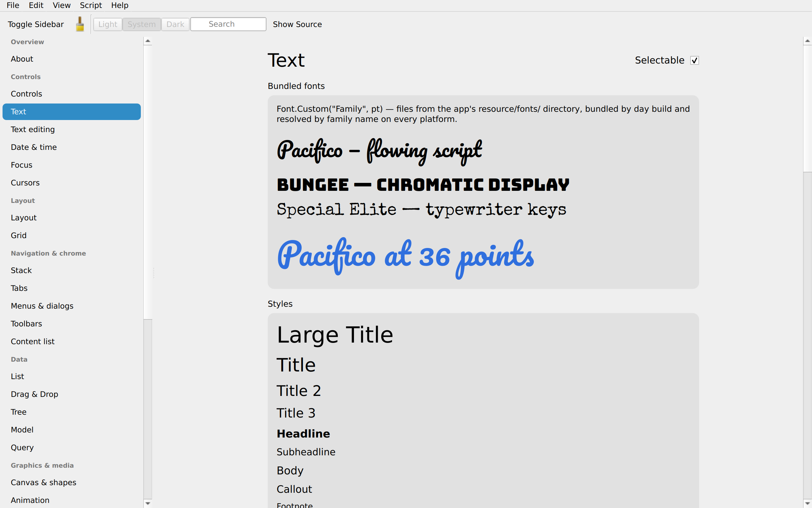
Task: Open Animation page in sidebar
Action: (71, 501)
